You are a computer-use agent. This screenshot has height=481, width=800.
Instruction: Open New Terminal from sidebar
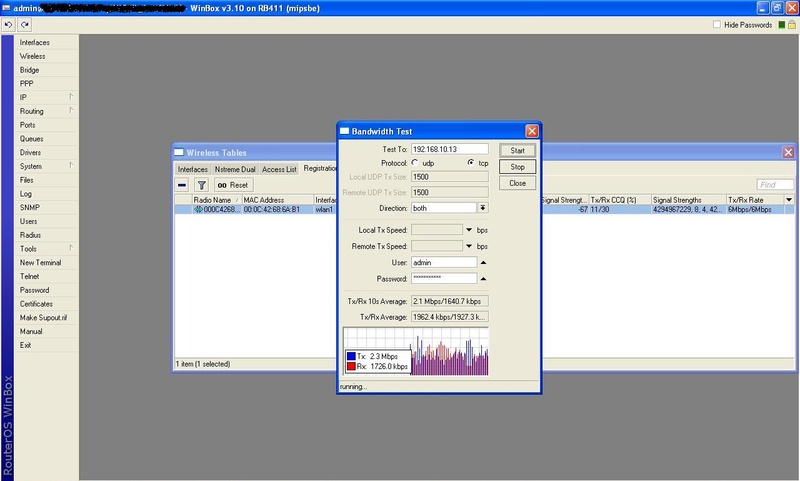coord(46,263)
